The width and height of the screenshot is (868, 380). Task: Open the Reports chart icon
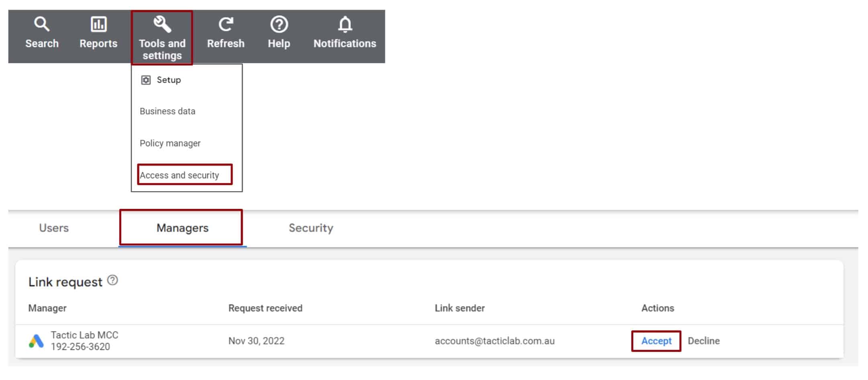[x=98, y=25]
